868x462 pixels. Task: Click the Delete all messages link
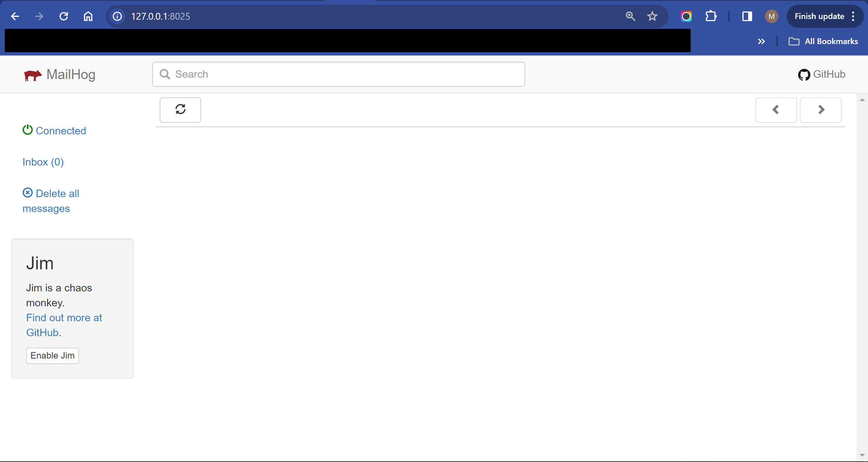(x=51, y=201)
